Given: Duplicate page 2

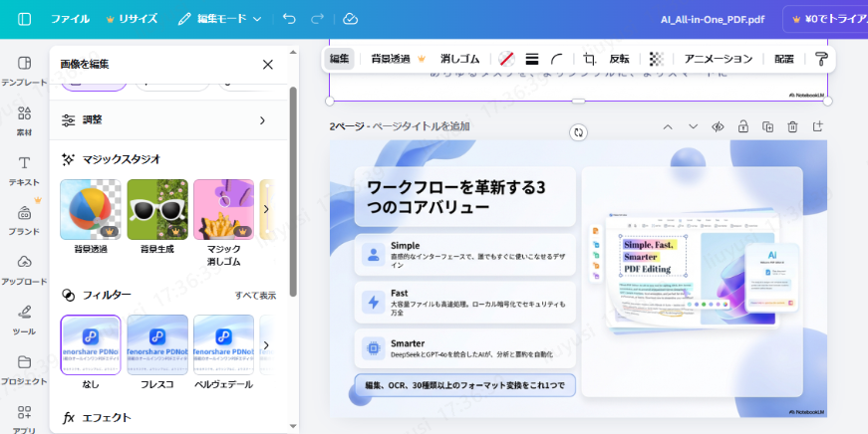Looking at the screenshot, I should pos(767,127).
